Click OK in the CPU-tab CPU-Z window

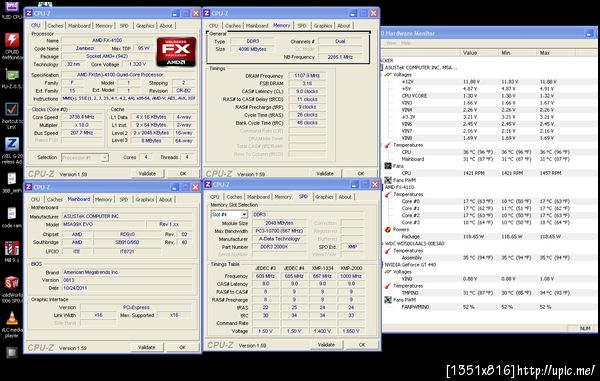pyautogui.click(x=183, y=173)
